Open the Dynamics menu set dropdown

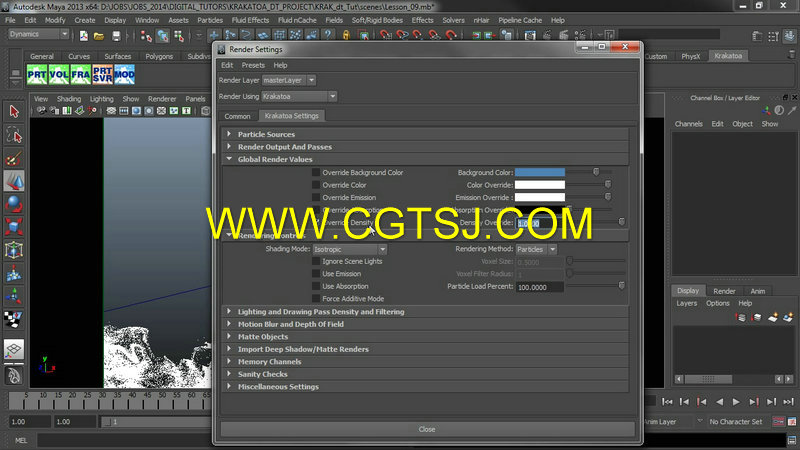[x=38, y=34]
